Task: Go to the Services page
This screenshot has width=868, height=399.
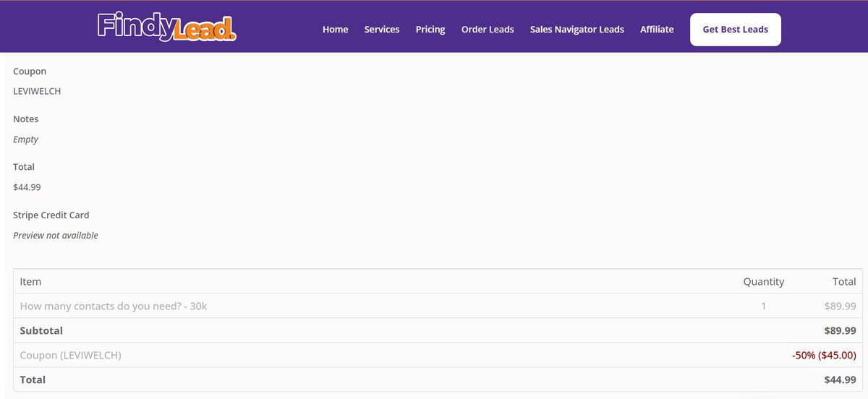Action: pos(382,30)
